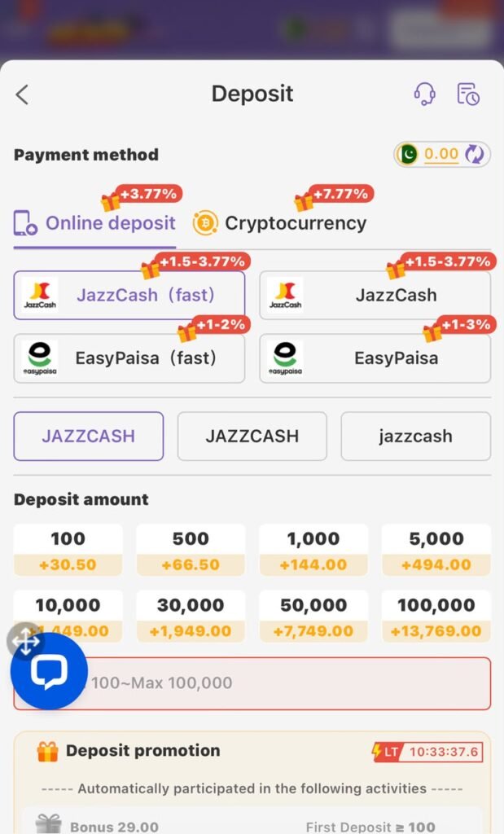Click the gift icon beside Deposit promotion
The height and width of the screenshot is (834, 504).
pyautogui.click(x=47, y=751)
